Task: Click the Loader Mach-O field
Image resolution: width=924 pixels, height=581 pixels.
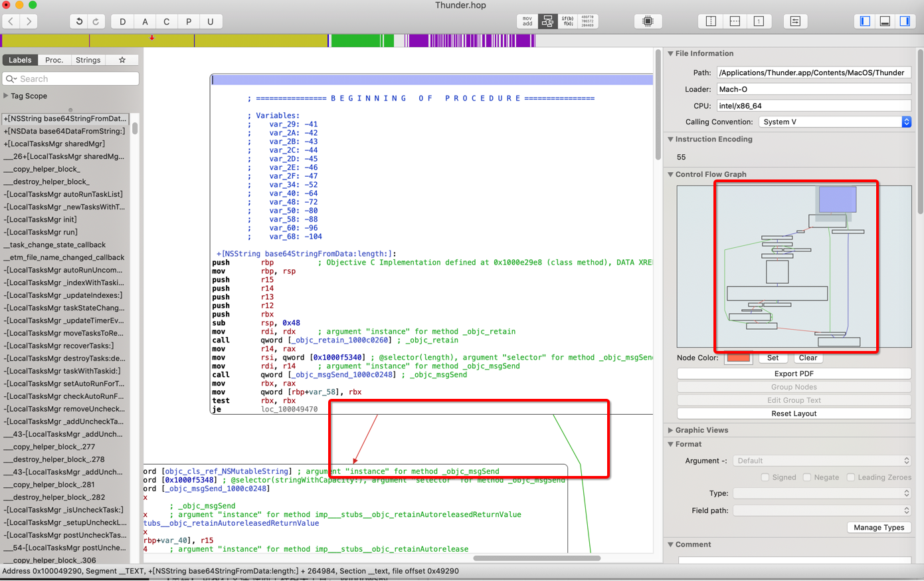Action: point(814,89)
